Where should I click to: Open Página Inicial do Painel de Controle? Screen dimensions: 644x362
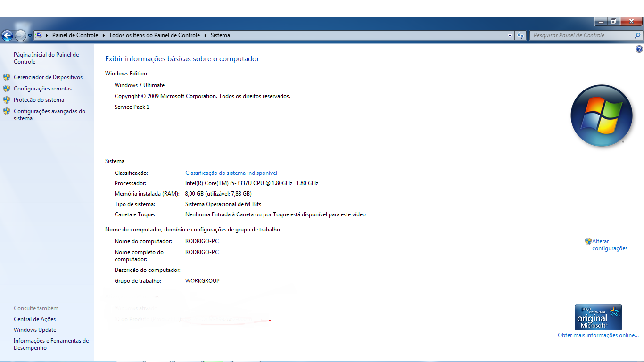click(46, 58)
